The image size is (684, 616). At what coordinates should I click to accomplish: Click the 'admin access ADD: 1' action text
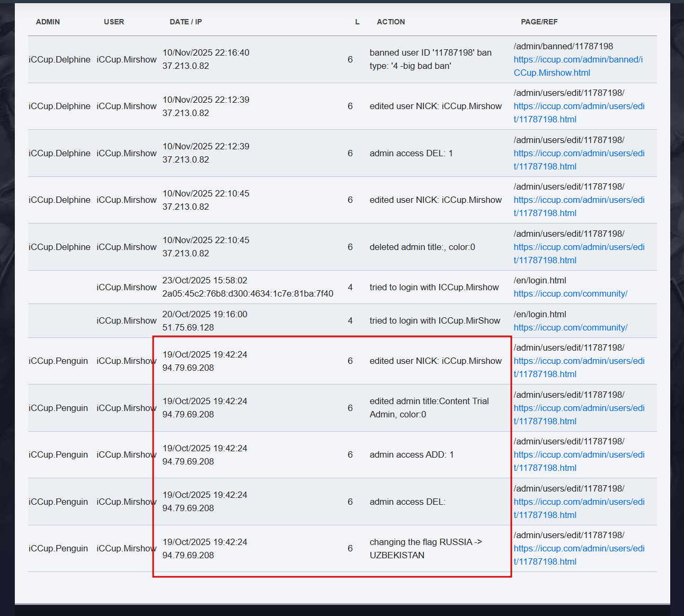[412, 455]
